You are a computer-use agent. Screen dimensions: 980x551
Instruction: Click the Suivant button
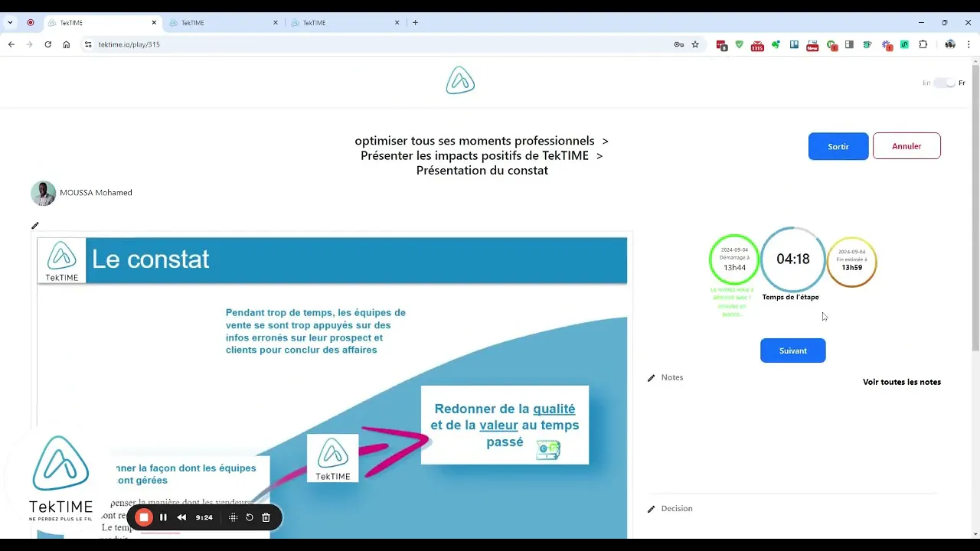tap(793, 350)
